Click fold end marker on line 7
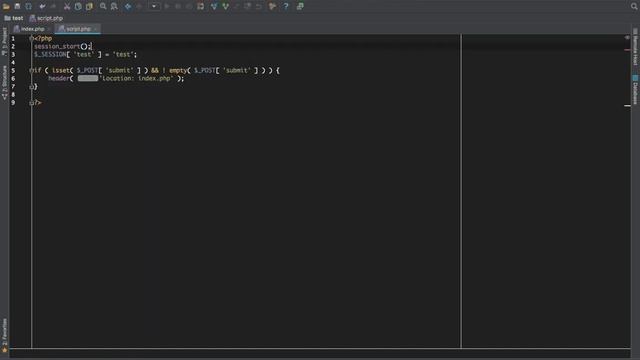This screenshot has height=360, width=640. 31,87
